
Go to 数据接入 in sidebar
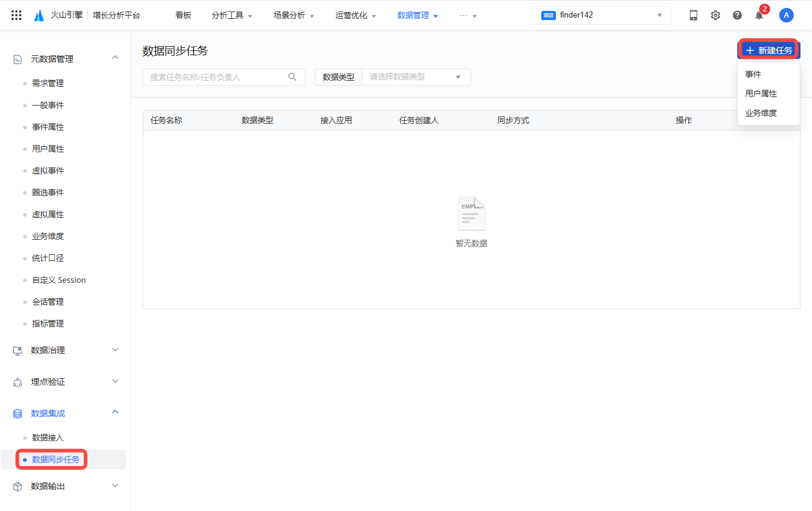pos(48,438)
